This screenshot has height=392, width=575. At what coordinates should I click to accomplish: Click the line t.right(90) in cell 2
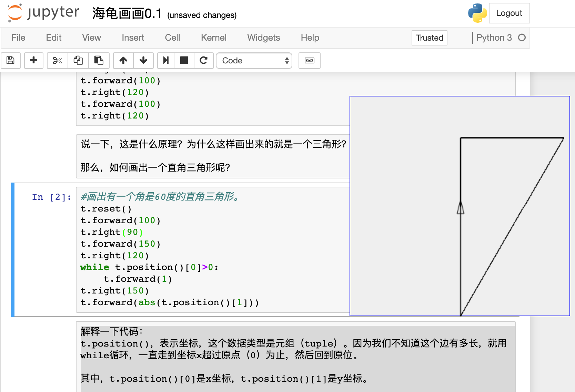tap(112, 232)
